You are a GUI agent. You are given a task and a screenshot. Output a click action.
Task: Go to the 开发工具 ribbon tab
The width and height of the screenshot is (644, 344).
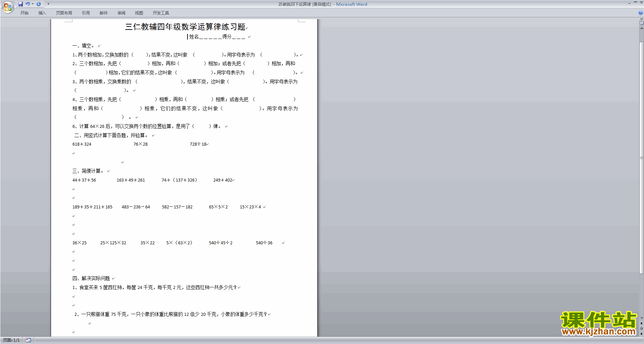(x=161, y=13)
